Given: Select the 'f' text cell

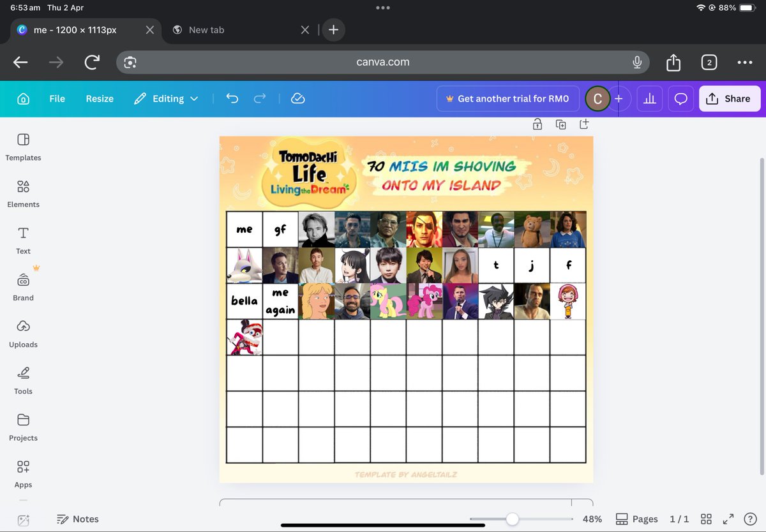Looking at the screenshot, I should point(568,265).
